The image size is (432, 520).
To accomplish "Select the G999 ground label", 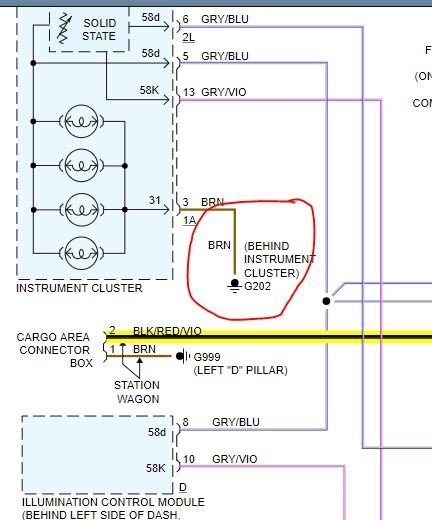I will click(x=207, y=357).
